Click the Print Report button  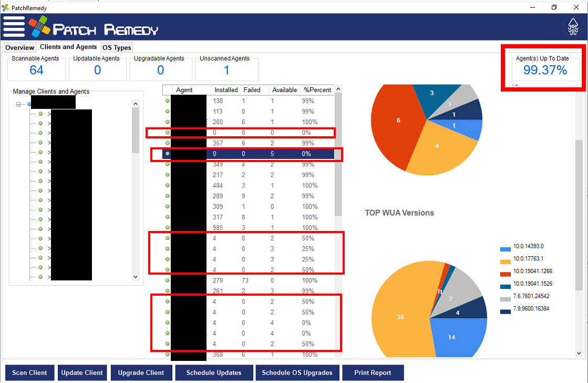click(x=373, y=373)
